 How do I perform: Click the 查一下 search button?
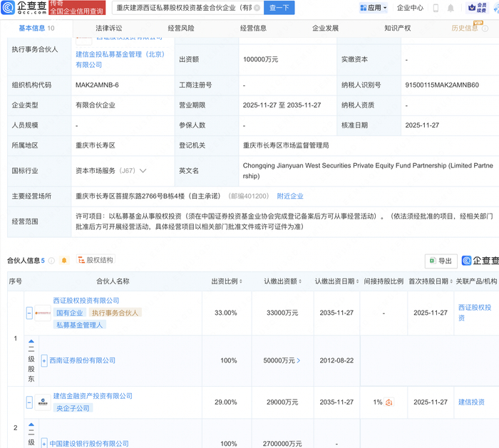(x=279, y=8)
